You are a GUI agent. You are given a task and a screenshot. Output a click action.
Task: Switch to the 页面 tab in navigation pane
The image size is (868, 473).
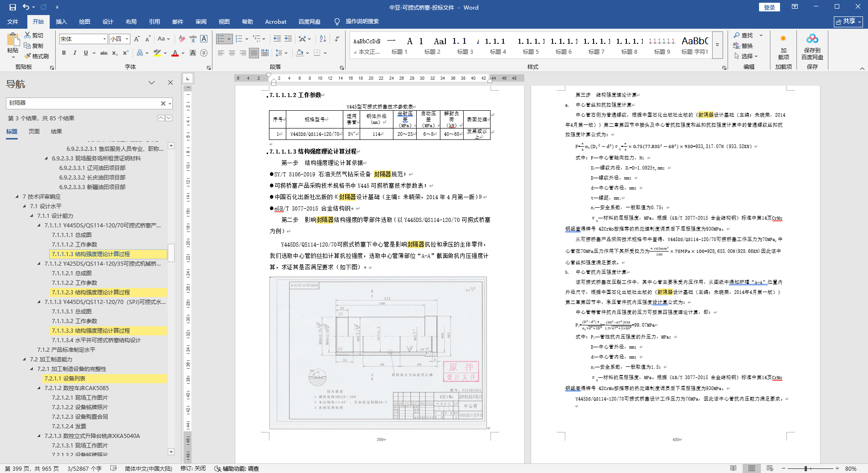tap(34, 132)
